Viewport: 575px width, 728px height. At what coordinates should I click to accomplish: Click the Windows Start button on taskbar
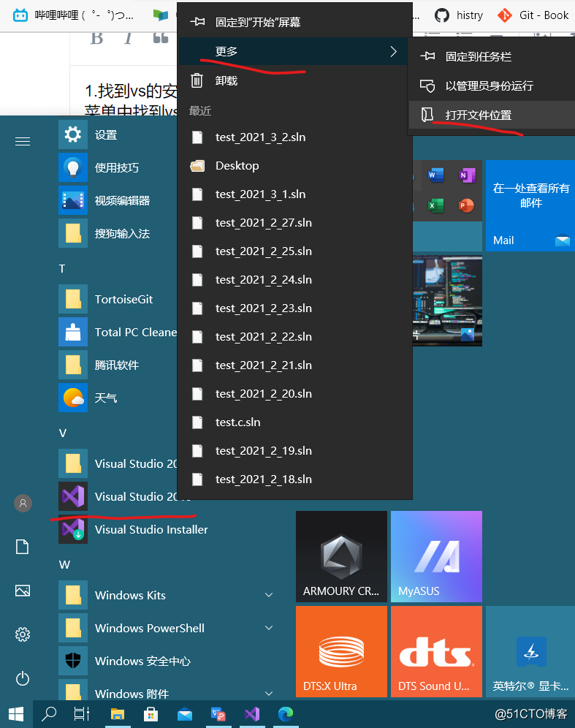click(x=16, y=714)
